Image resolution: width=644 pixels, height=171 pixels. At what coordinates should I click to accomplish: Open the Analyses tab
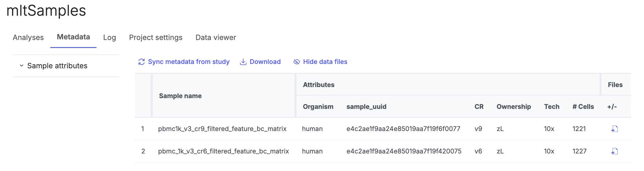(x=28, y=38)
